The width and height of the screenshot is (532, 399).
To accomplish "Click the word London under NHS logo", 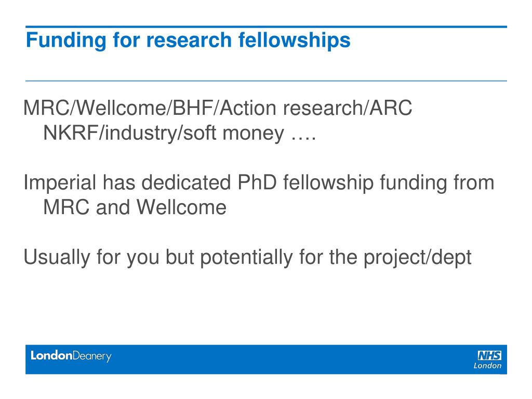I will pos(487,366).
